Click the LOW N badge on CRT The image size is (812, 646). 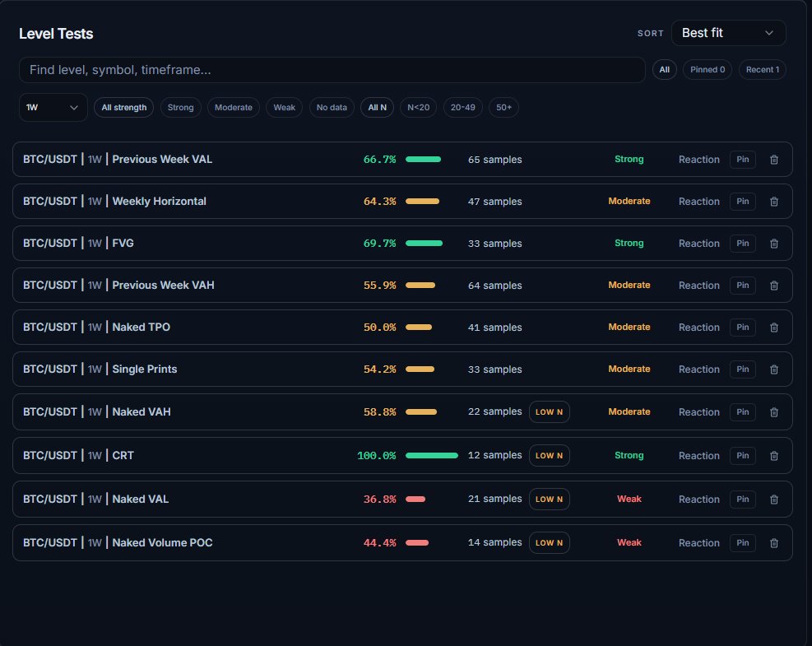tap(549, 455)
